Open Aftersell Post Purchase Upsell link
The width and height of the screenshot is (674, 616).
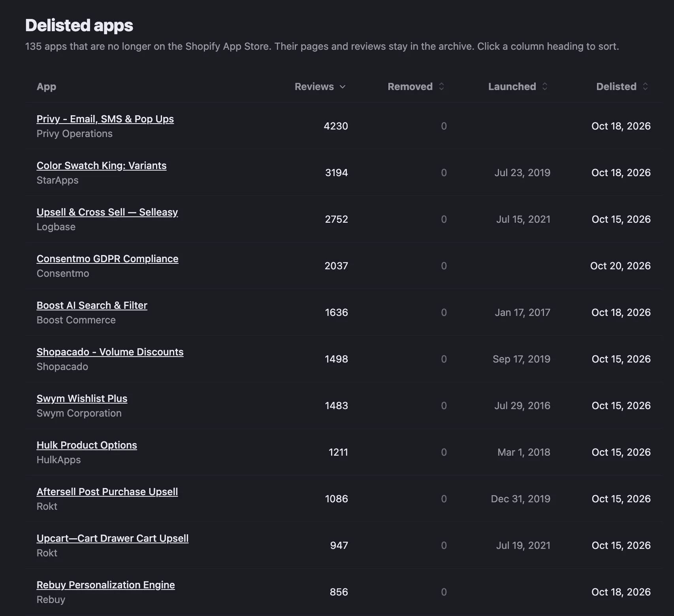pos(107,492)
